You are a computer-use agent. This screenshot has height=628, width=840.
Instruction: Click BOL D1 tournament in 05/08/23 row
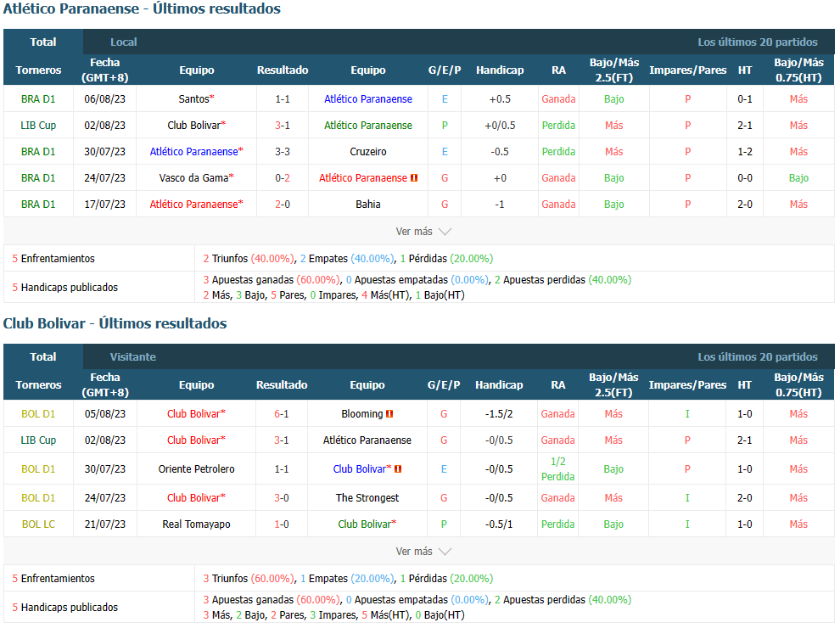[x=38, y=413]
